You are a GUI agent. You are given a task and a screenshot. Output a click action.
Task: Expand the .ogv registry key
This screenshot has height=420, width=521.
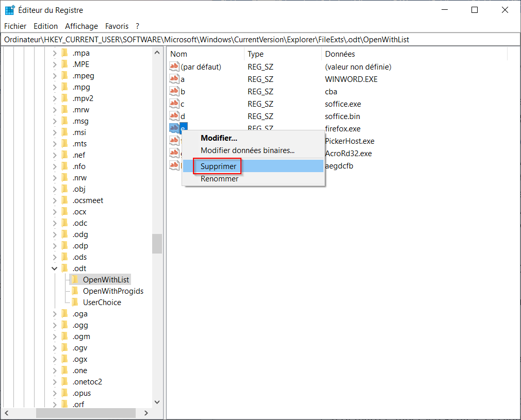click(55, 348)
